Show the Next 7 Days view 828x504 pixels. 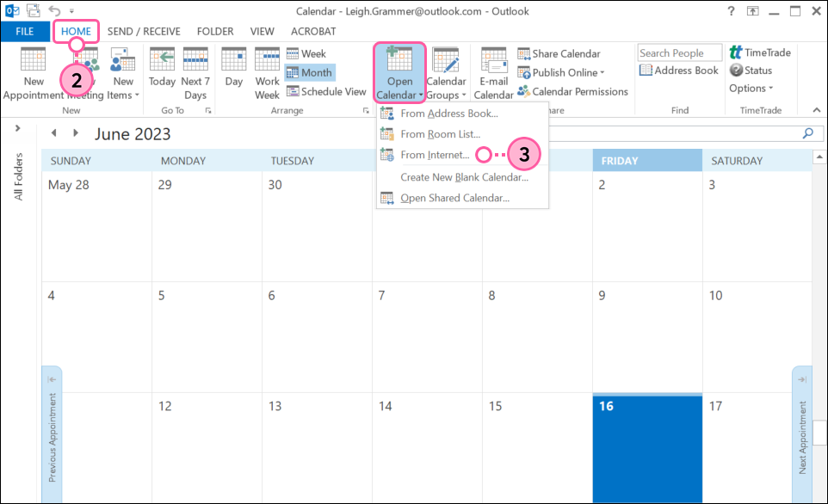click(195, 73)
